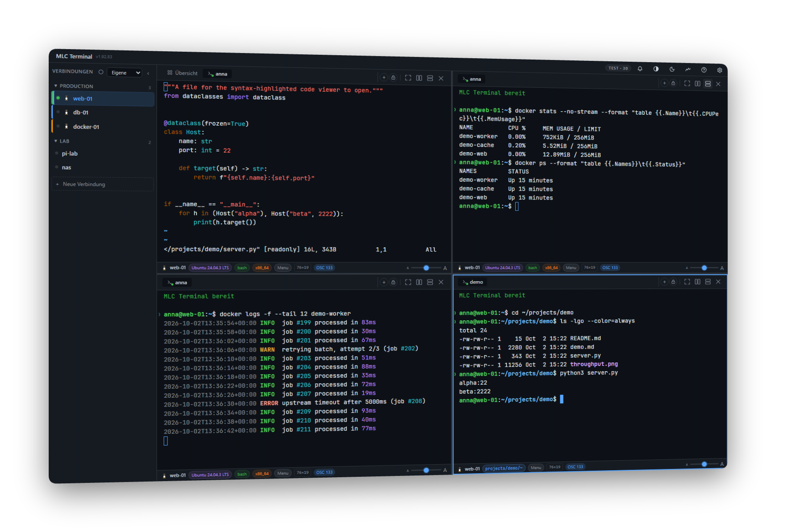Click the OSC 133 badge in bottom-left pane

coord(324,472)
